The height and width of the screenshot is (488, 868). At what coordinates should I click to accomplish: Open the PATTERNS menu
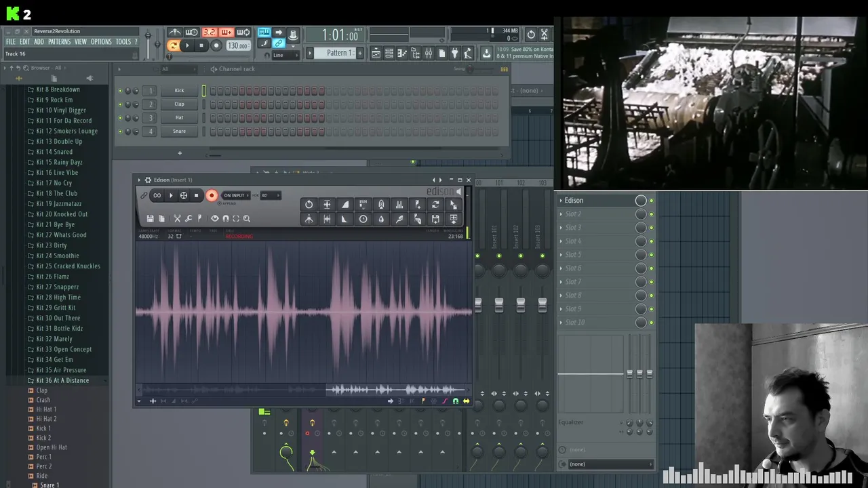click(59, 42)
